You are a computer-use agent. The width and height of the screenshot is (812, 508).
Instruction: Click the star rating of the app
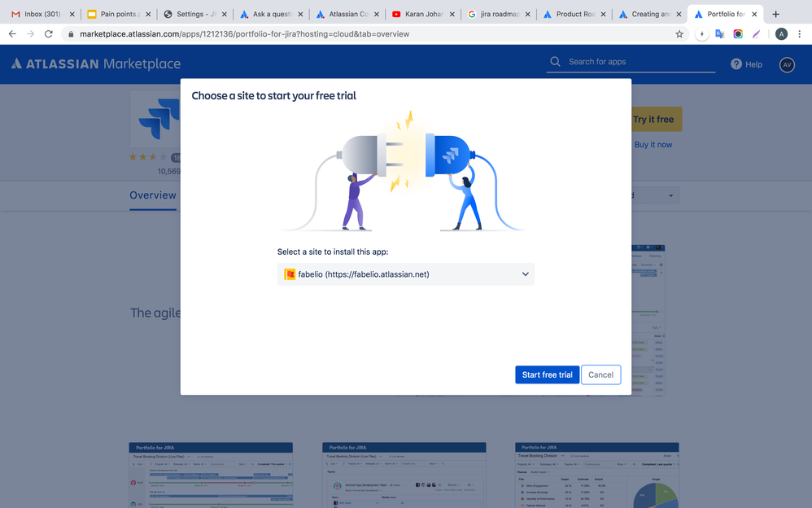[148, 157]
